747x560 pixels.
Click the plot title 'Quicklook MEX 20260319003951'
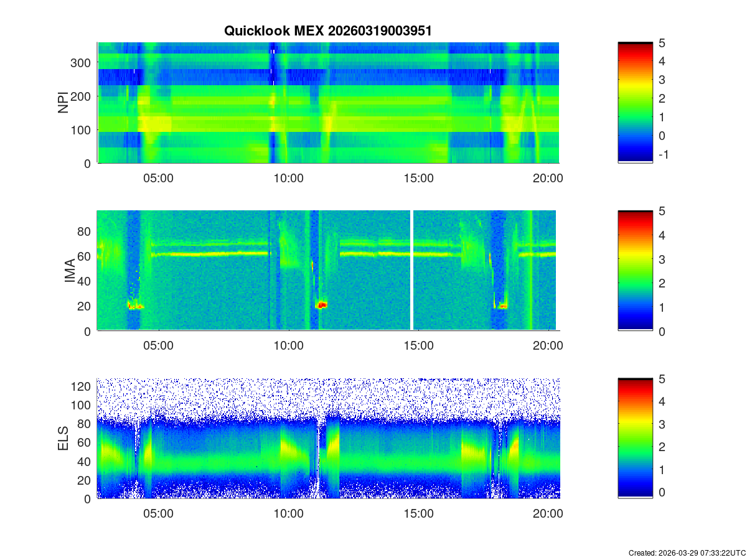tap(327, 30)
